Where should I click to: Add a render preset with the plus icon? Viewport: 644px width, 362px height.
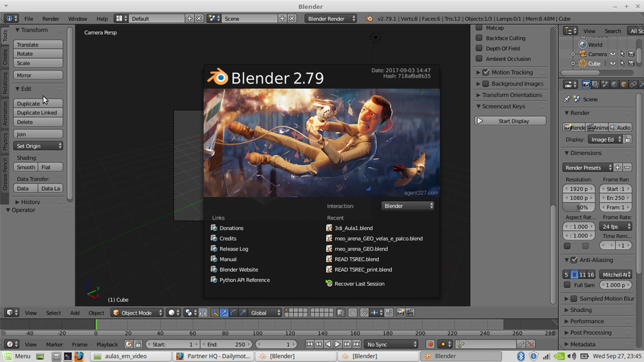[x=617, y=168]
